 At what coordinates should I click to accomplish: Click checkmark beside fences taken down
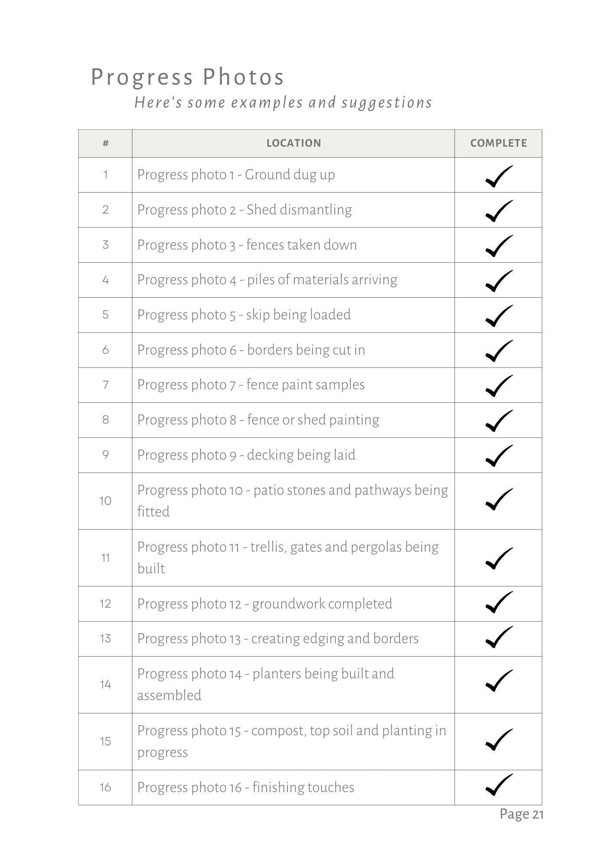pos(498,246)
